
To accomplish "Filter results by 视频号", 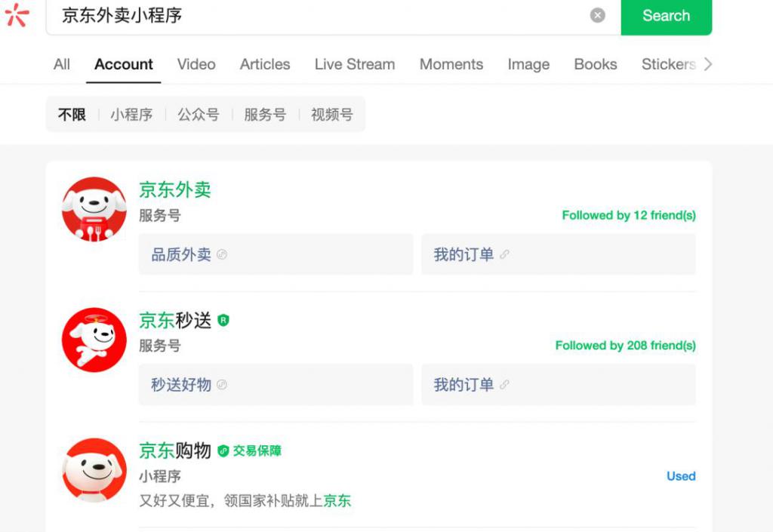I will click(x=332, y=114).
